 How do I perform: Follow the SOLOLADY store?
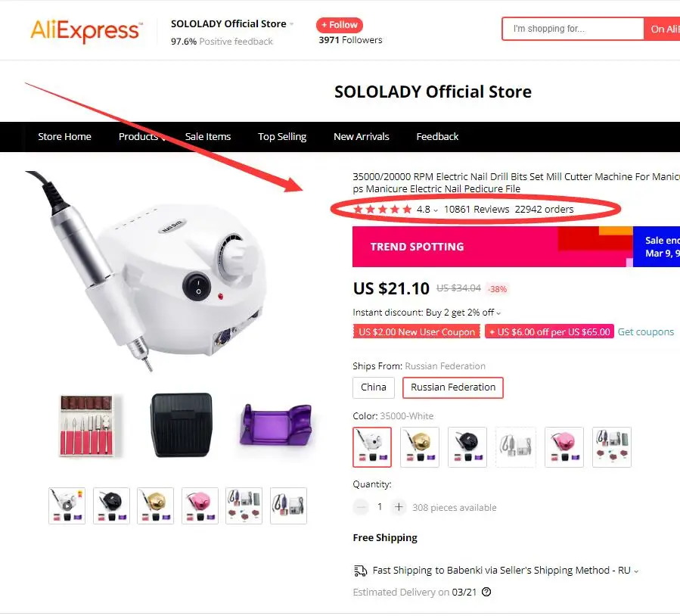click(340, 25)
